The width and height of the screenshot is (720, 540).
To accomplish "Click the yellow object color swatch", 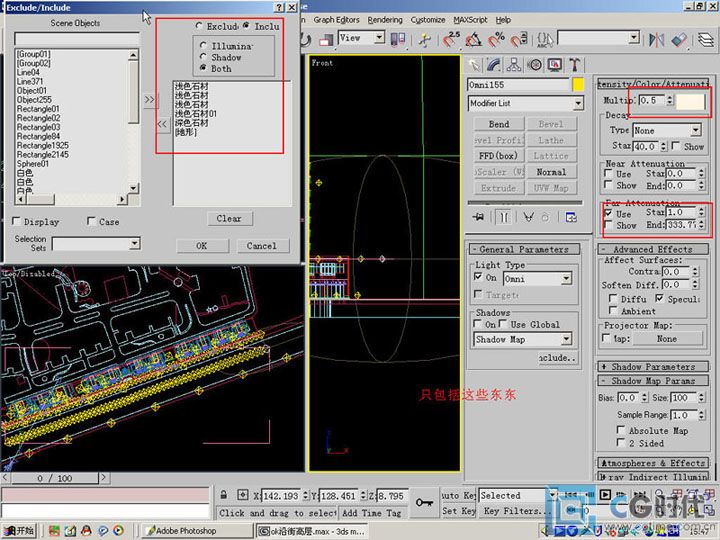I will coord(578,84).
